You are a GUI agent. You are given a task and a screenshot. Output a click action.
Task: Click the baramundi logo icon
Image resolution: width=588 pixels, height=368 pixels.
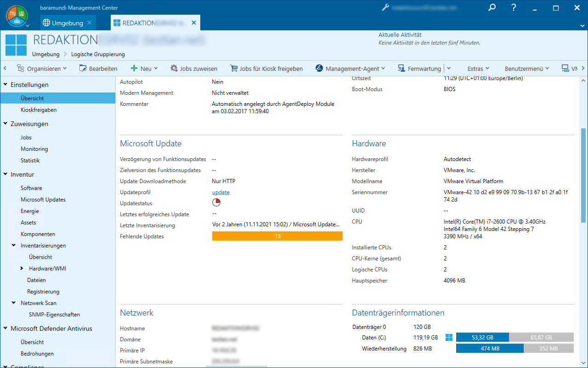click(x=16, y=15)
